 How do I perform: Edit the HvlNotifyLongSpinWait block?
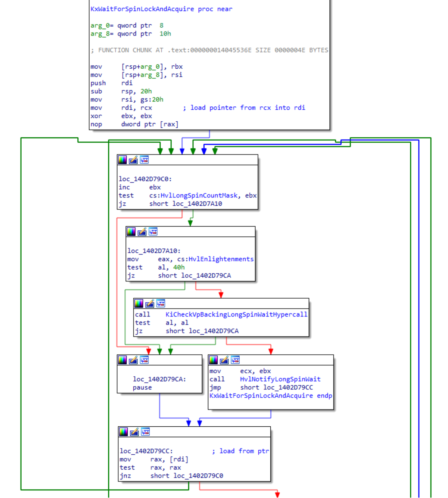[x=224, y=360]
